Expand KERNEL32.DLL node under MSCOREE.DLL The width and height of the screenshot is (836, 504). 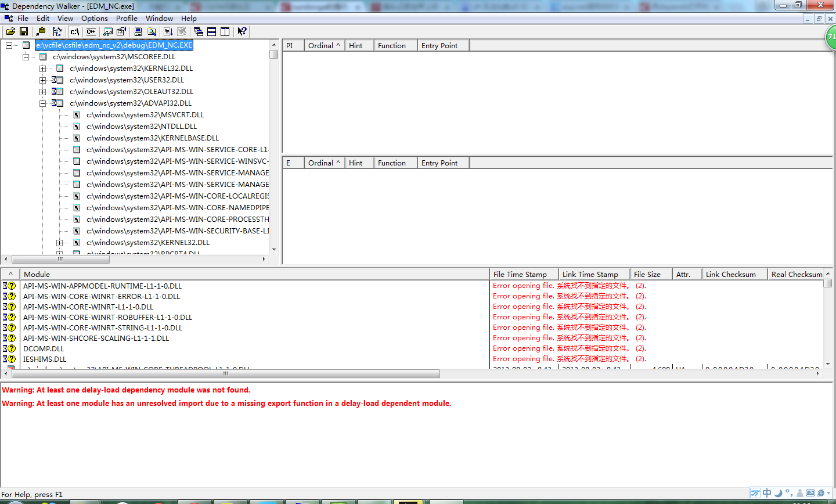coord(42,69)
